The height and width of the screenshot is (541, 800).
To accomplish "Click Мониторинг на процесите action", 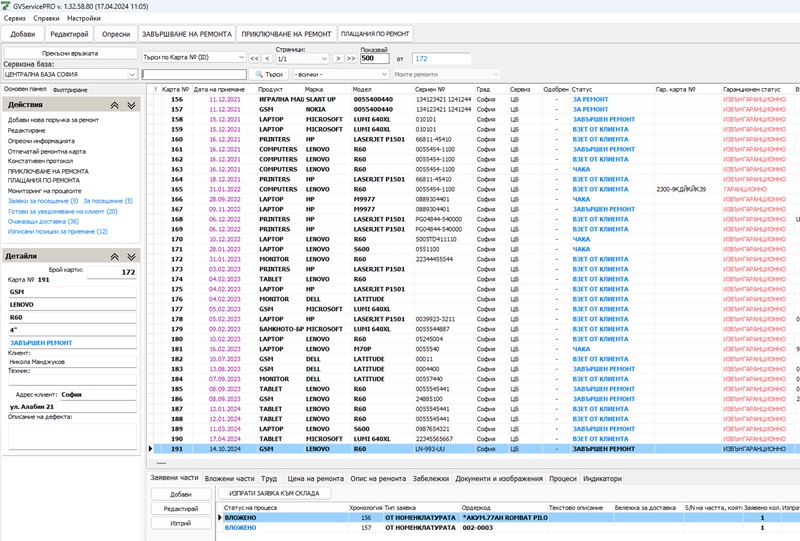I will point(44,191).
